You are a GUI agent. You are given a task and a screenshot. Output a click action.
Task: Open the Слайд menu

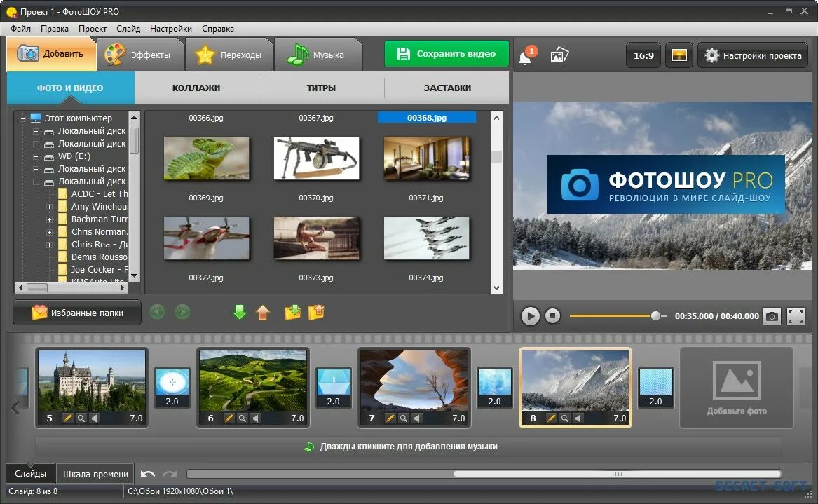coord(128,29)
